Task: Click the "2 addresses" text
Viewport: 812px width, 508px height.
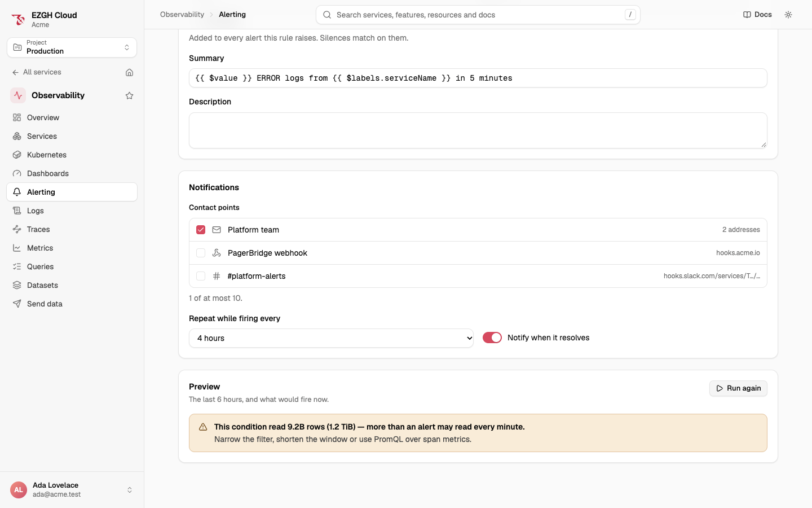Action: pyautogui.click(x=741, y=230)
